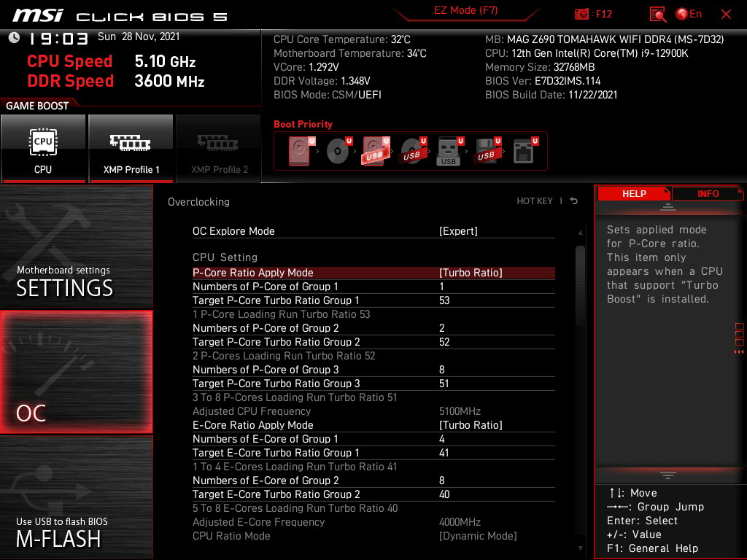This screenshot has height=560, width=747.
Task: Click the settings list scroll-down arrow
Action: (x=580, y=548)
